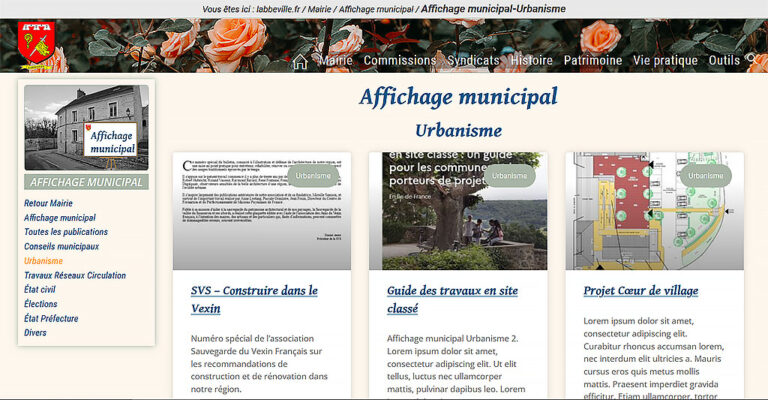Click the town hall Affichage municipal image
Screen dimensions: 768x400
point(86,128)
